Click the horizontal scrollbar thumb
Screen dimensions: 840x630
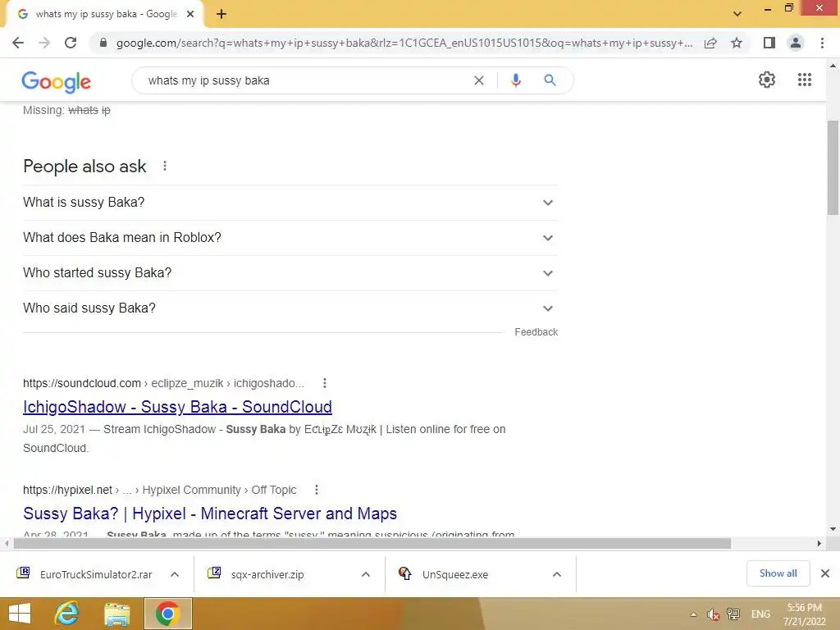click(372, 544)
